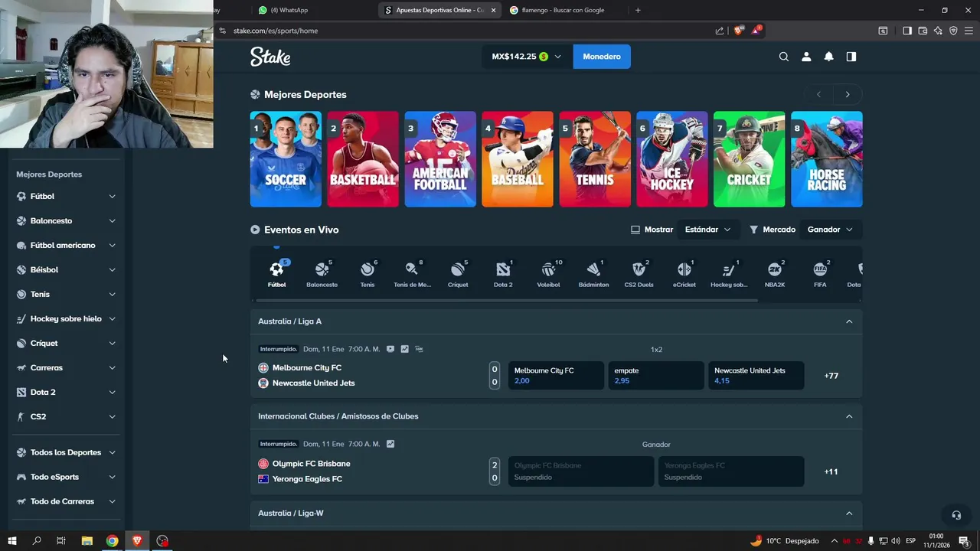980x551 pixels.
Task: Open the Horse Racing sport card
Action: (827, 159)
